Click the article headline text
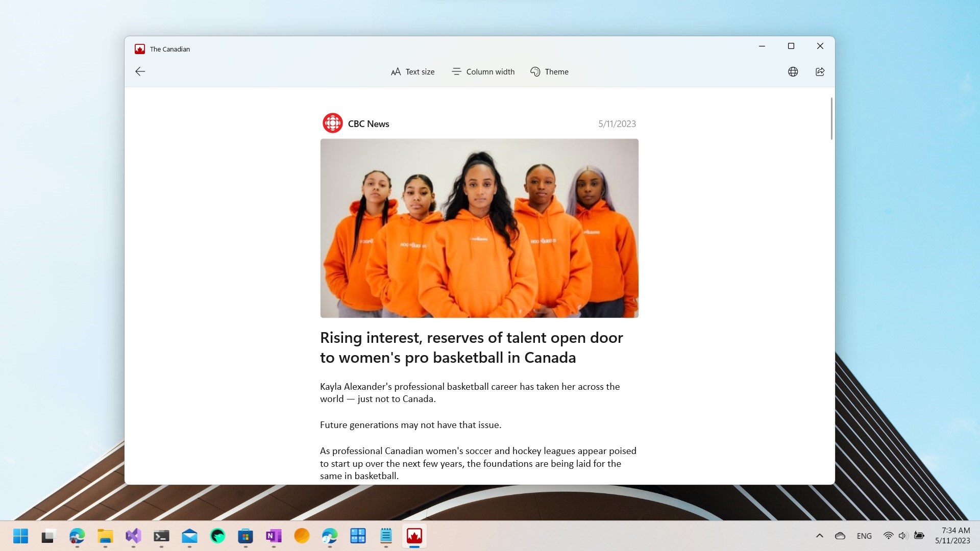 (471, 347)
